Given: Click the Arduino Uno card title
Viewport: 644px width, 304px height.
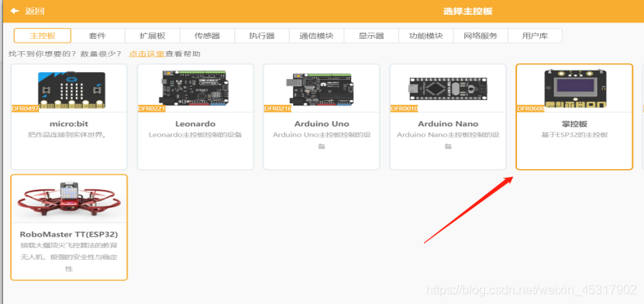Looking at the screenshot, I should point(322,123).
